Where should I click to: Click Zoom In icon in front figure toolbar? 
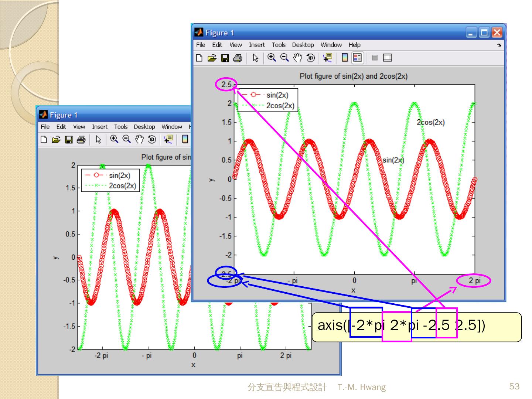(x=272, y=58)
